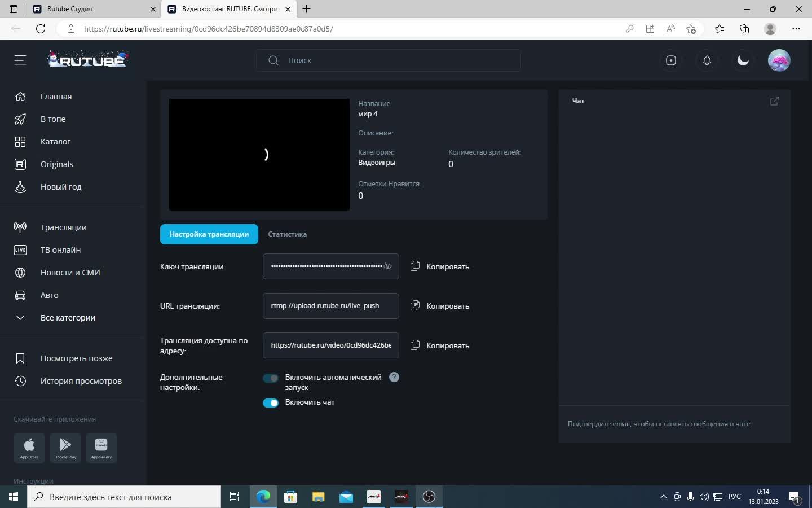Image resolution: width=812 pixels, height=508 pixels.
Task: Switch input language РУС
Action: 735,497
